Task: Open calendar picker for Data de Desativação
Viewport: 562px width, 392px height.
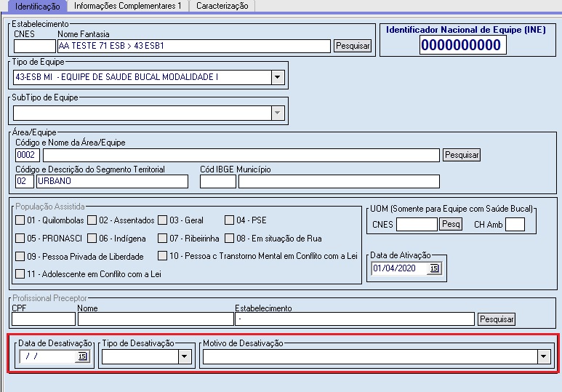Action: (82, 356)
